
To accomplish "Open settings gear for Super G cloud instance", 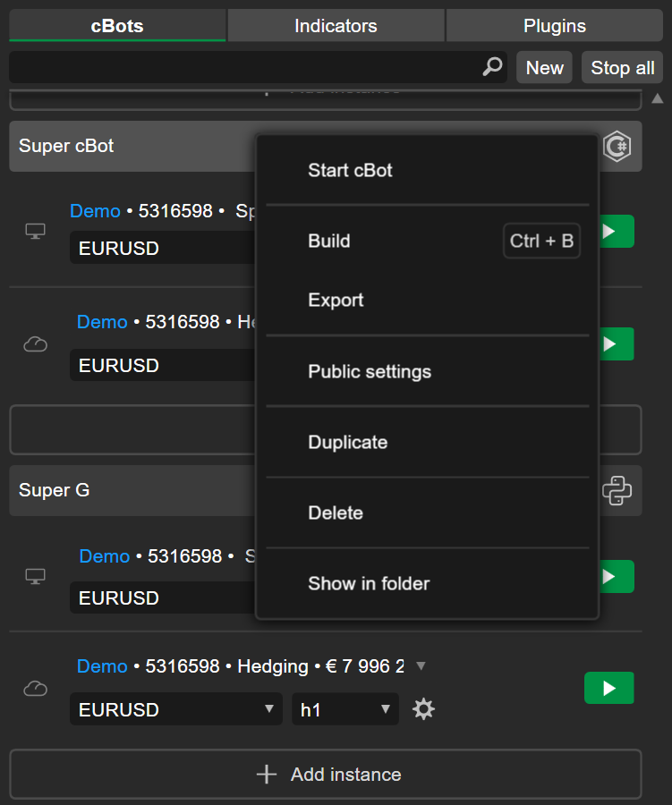I will tap(423, 709).
